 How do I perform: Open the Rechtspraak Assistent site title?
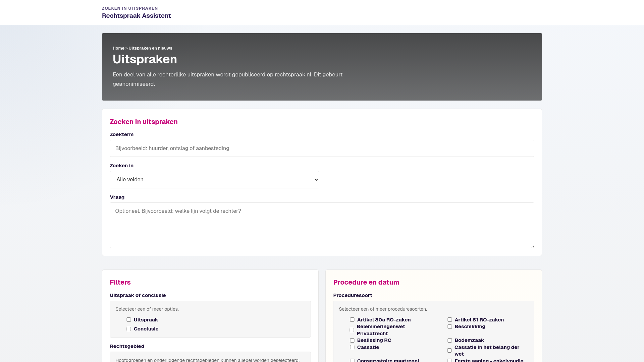pyautogui.click(x=136, y=16)
